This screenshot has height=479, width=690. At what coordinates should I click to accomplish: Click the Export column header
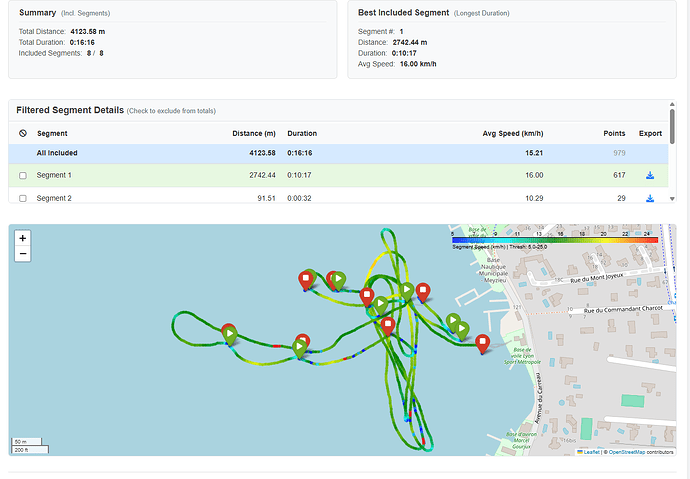(x=650, y=133)
